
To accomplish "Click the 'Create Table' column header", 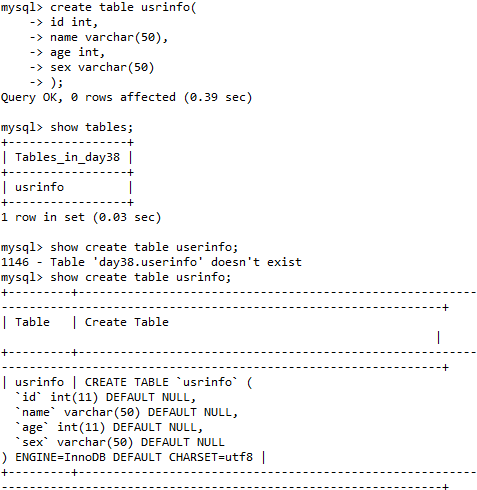I will pyautogui.click(x=127, y=322).
